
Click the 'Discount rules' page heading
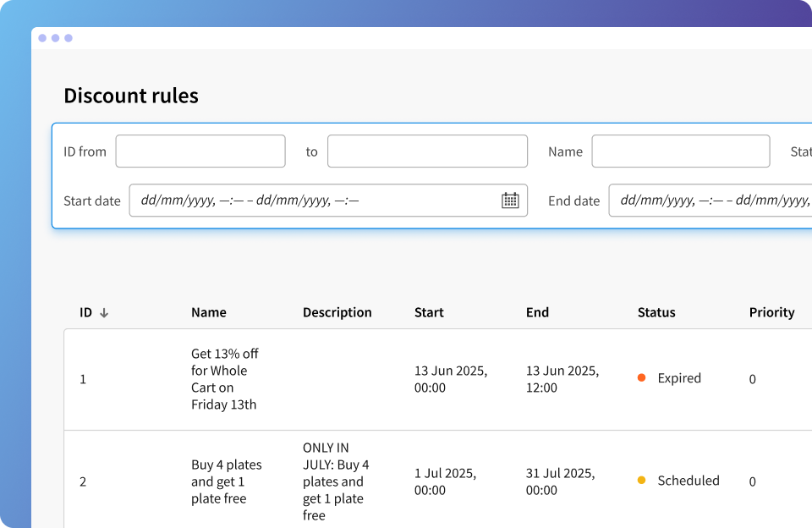[x=131, y=96]
